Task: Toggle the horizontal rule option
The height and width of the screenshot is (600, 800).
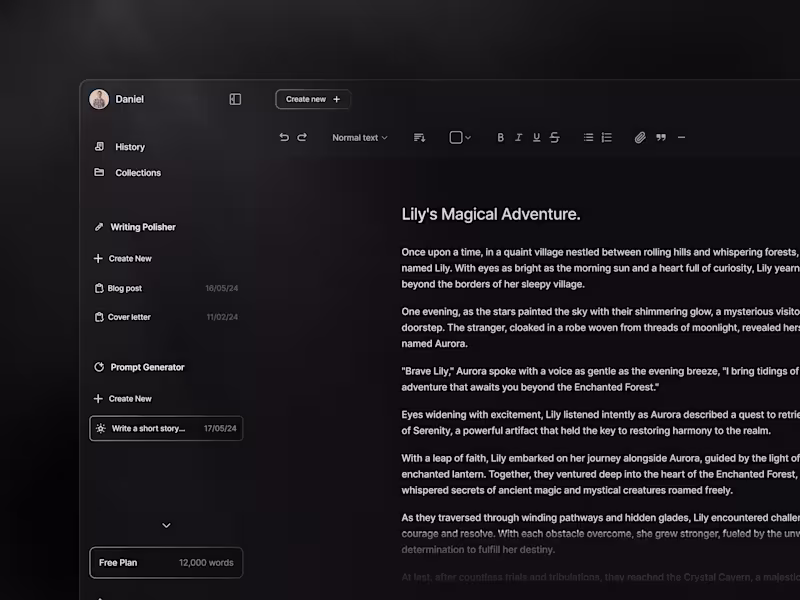Action: [681, 137]
